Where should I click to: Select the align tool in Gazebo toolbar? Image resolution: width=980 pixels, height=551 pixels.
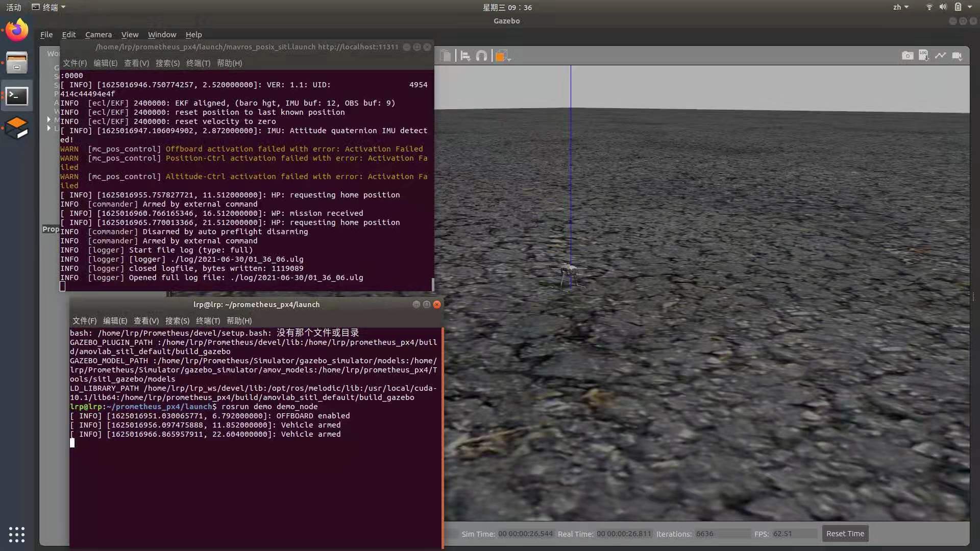(x=465, y=56)
